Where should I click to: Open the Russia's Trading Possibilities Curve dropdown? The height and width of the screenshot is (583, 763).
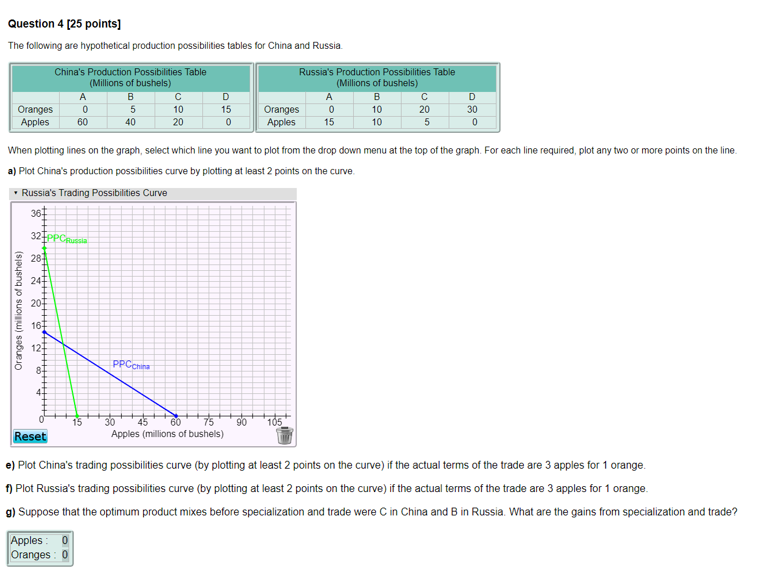click(x=153, y=193)
